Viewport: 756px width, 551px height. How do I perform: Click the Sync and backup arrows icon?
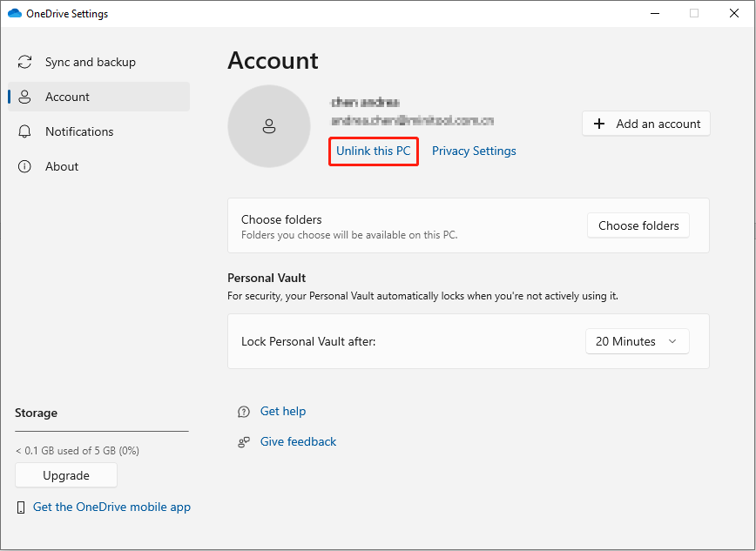click(25, 63)
